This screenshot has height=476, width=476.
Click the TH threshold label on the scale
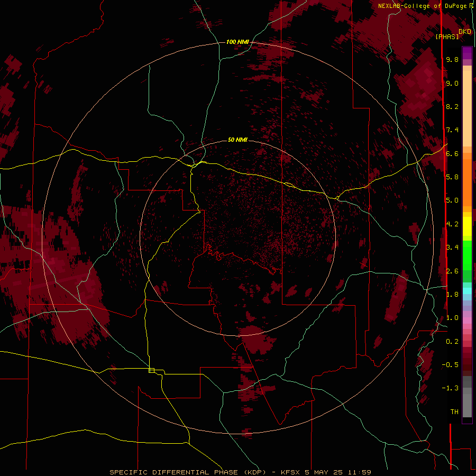(454, 411)
